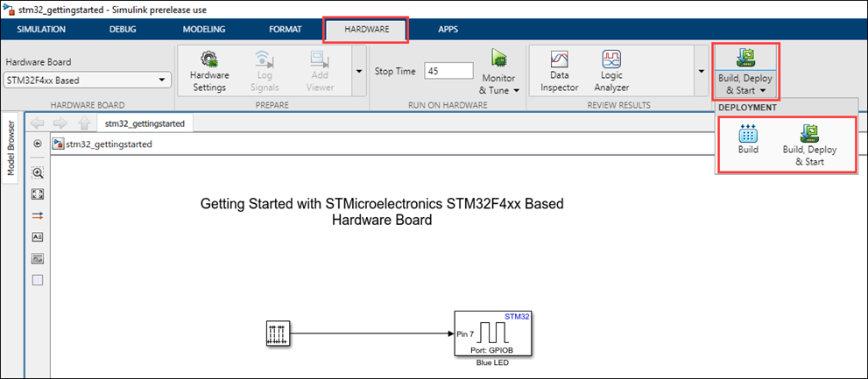Open Hardware Settings
Viewport: 868px width, 379px height.
[x=208, y=71]
